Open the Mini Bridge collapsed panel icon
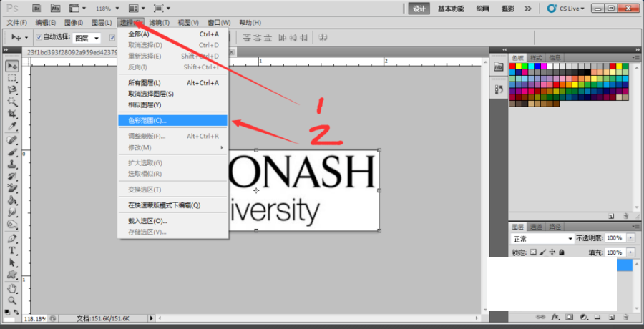 (498, 67)
